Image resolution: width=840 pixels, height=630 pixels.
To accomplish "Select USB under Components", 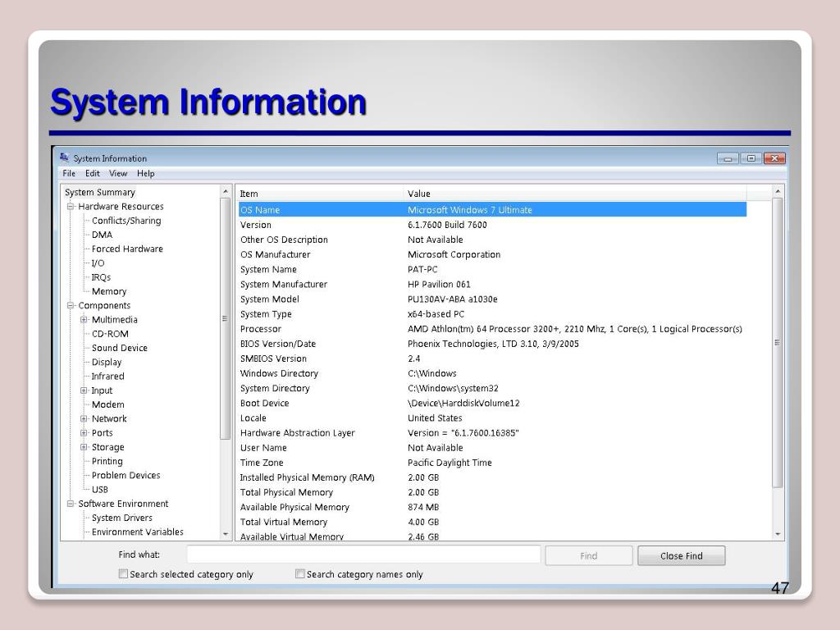I will click(99, 490).
